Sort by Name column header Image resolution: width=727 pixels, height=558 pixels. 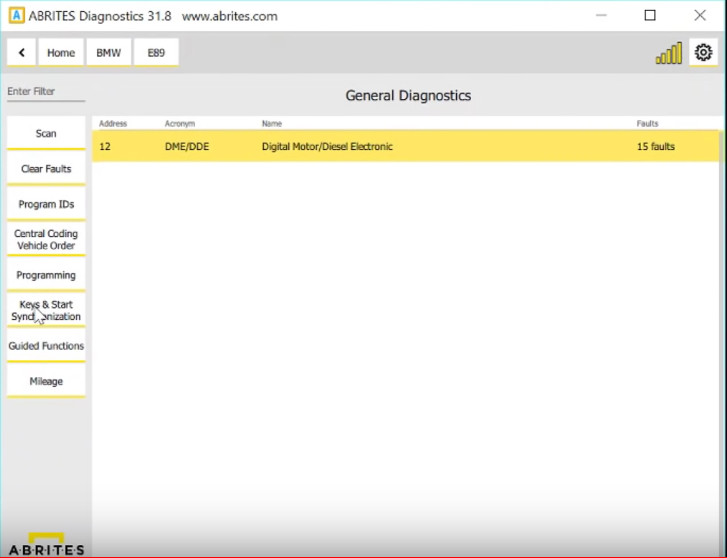272,123
